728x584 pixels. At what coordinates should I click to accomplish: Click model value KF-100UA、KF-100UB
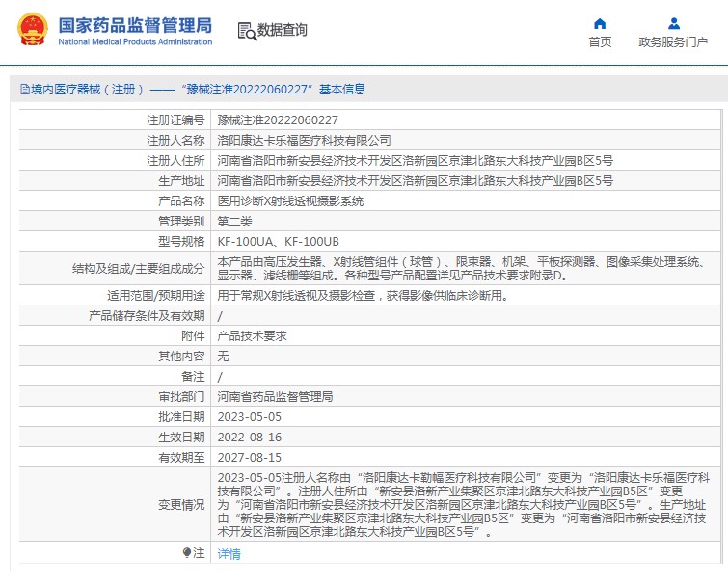(278, 242)
